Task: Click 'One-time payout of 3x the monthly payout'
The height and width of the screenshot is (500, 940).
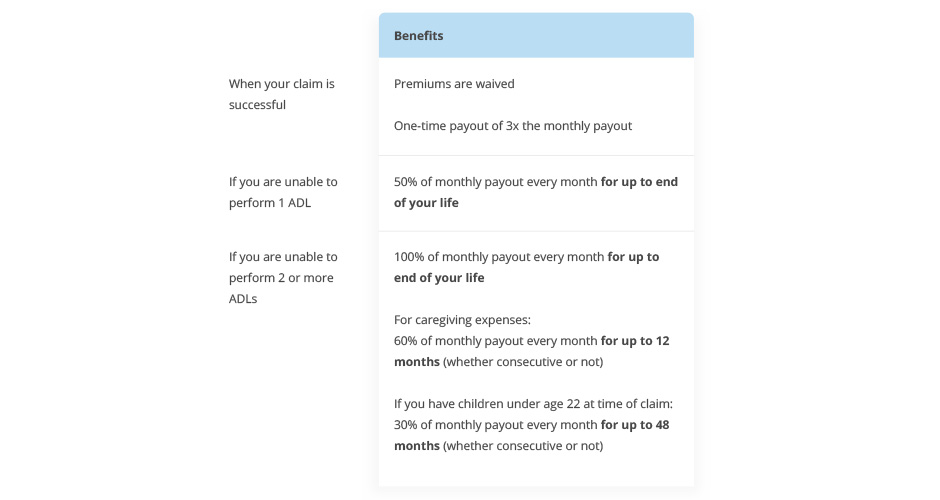Action: click(513, 126)
